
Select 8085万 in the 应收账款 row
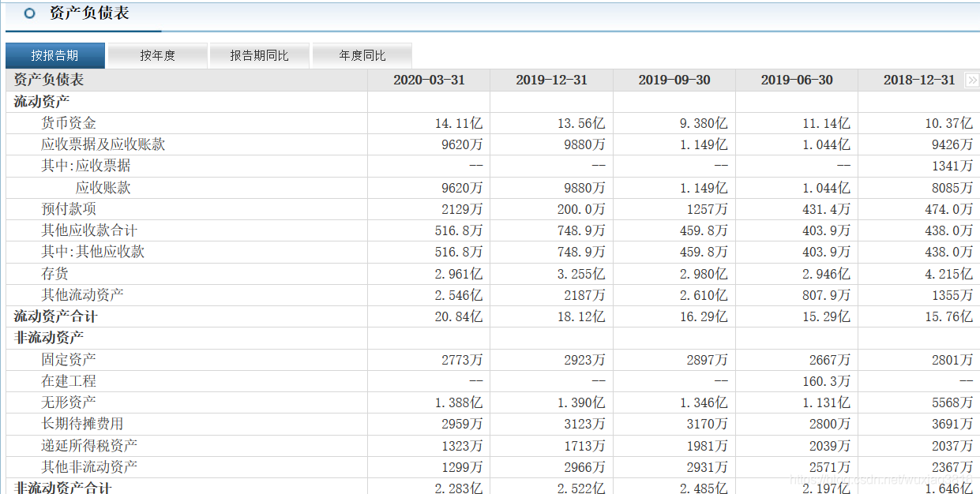click(952, 188)
